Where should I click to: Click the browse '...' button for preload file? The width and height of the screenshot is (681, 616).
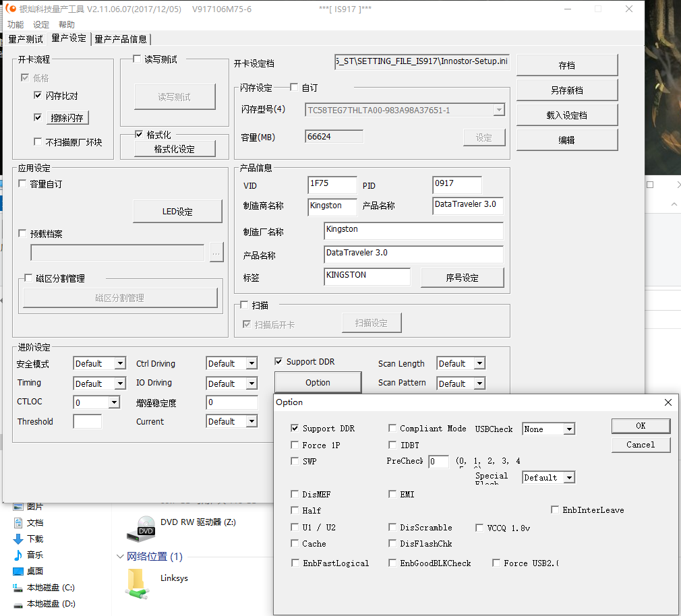(216, 253)
